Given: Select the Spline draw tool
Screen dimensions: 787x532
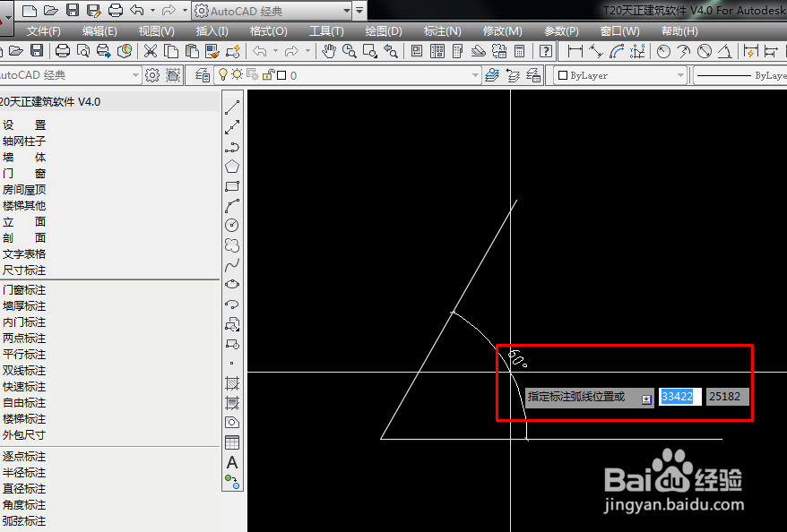Looking at the screenshot, I should (232, 265).
